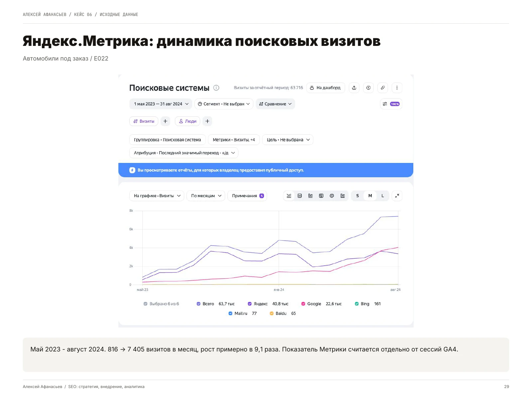
Task: Add segment with plus after Визиты
Action: click(x=165, y=121)
